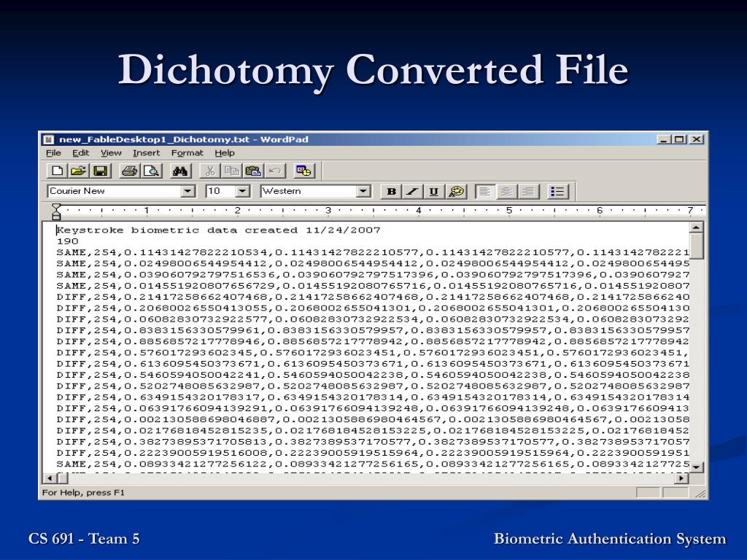Image resolution: width=747 pixels, height=560 pixels.
Task: Click the DIFF row starting 0.576017293602345
Action: tap(373, 352)
